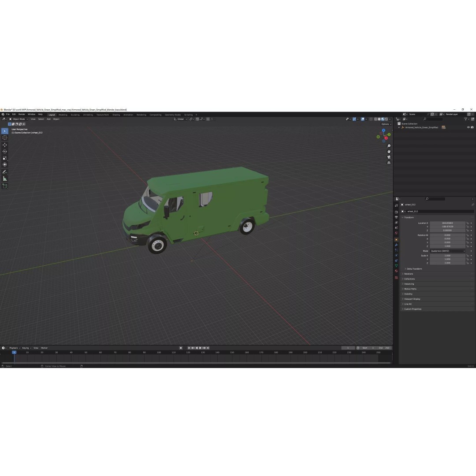476x476 pixels.
Task: Open the Texture properties tab
Action: tap(396, 278)
